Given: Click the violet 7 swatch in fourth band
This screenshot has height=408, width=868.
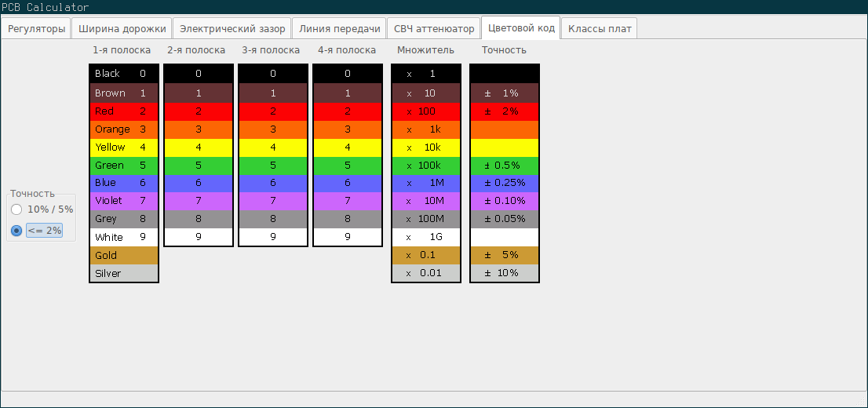Looking at the screenshot, I should tap(348, 202).
